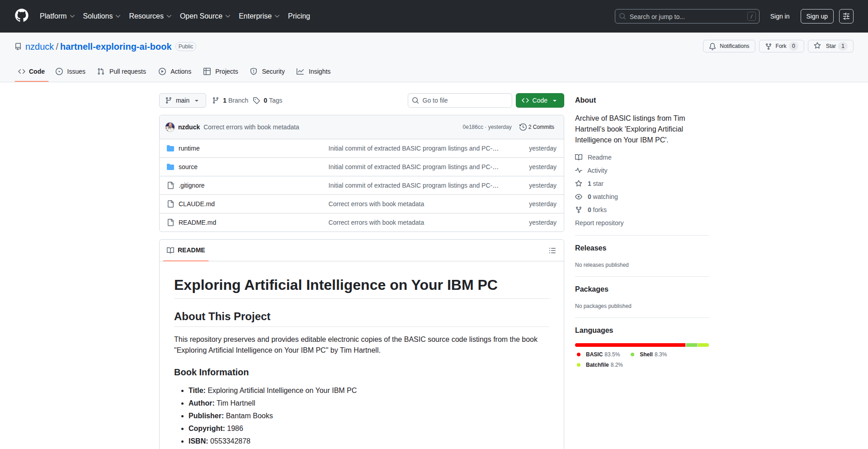Click the GitHub logo icon
Screen dimensions: 868x449
(22, 16)
